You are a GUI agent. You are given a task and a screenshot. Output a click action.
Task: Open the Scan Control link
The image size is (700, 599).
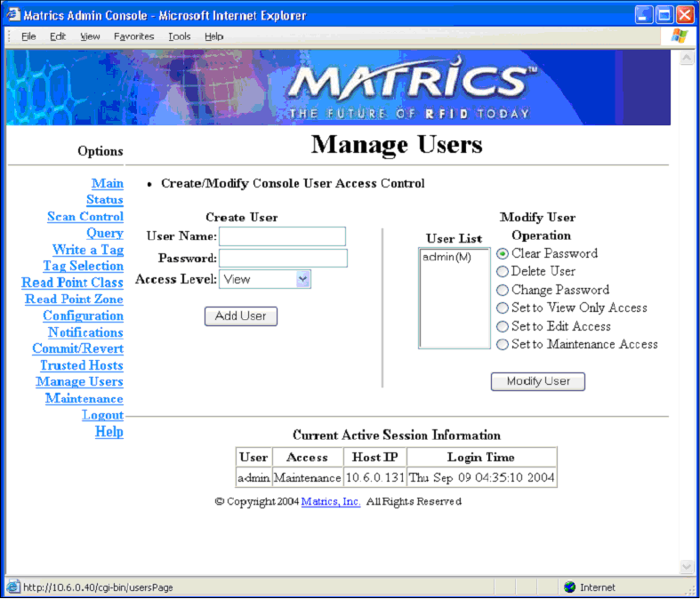coord(85,216)
